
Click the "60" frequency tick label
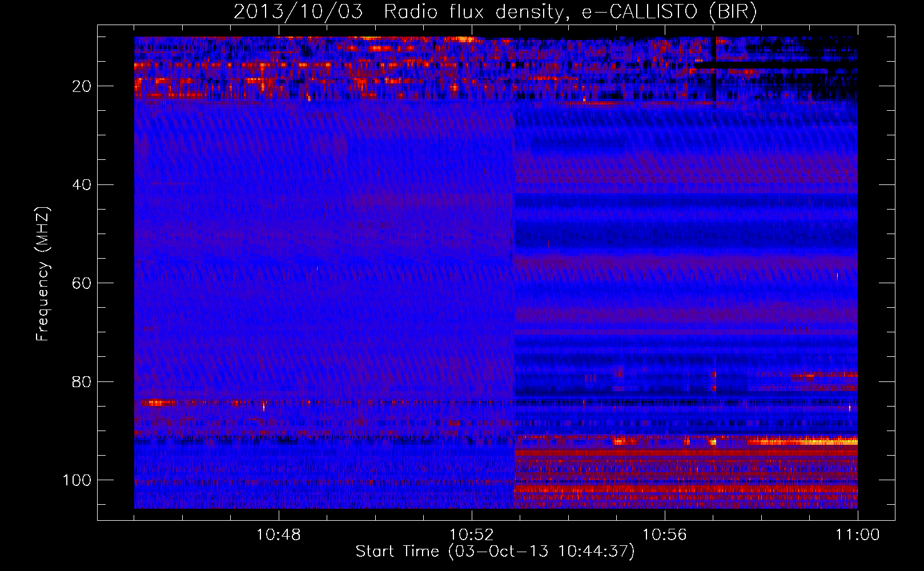click(82, 283)
